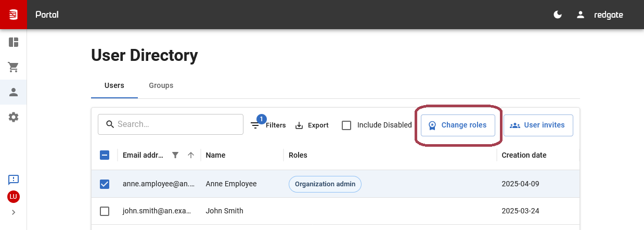
Task: Select the Users tab
Action: [114, 85]
